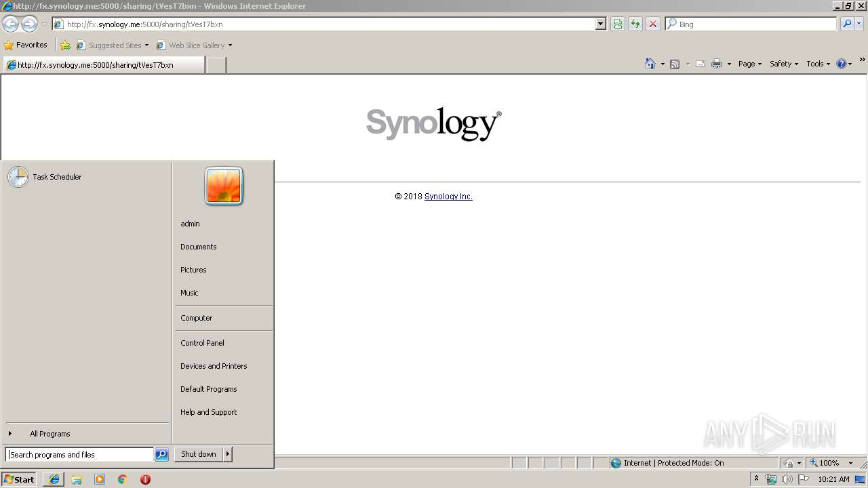This screenshot has width=868, height=488.
Task: Open Control Panel
Action: [224, 343]
